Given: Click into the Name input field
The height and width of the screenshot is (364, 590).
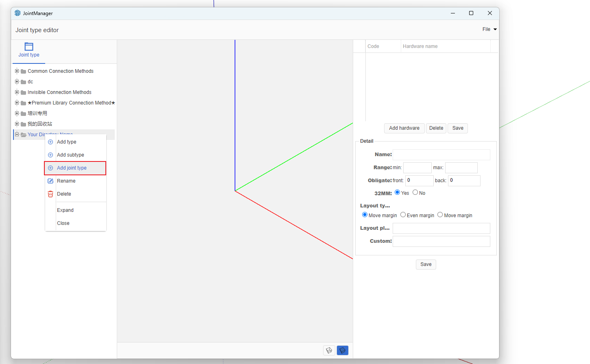Looking at the screenshot, I should tap(441, 155).
